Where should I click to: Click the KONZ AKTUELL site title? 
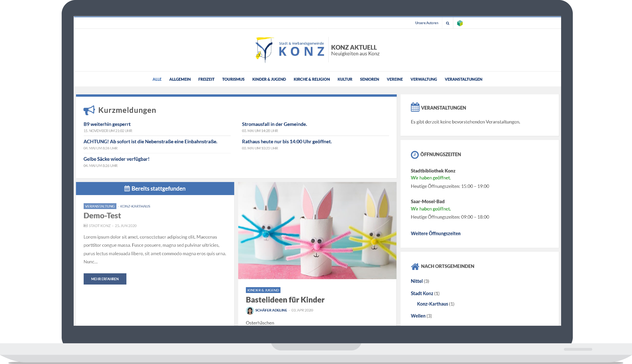(x=354, y=47)
